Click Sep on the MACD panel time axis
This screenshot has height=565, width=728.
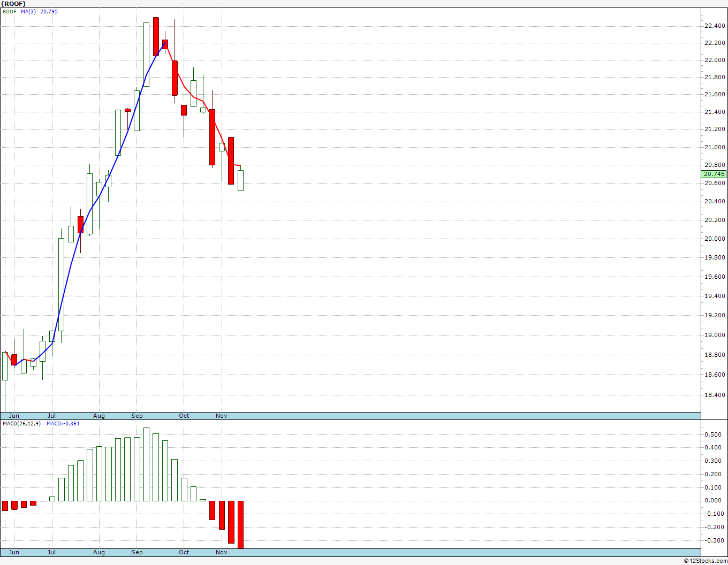click(137, 552)
